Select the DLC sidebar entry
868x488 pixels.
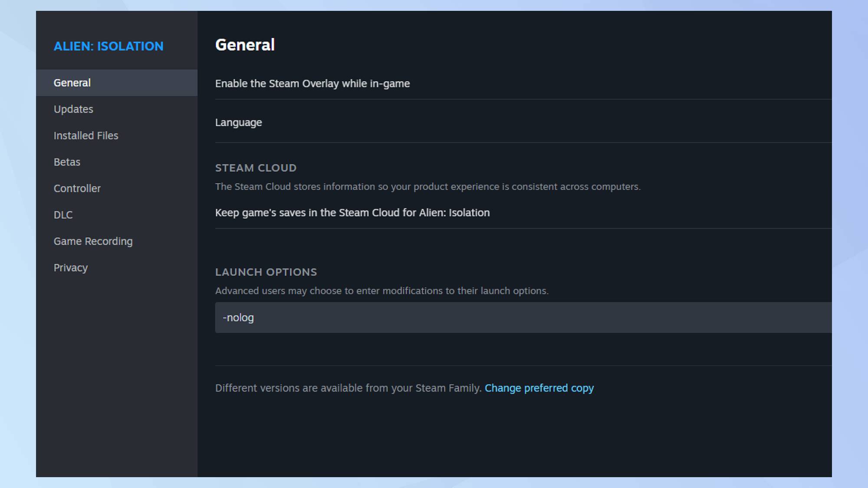tap(63, 215)
